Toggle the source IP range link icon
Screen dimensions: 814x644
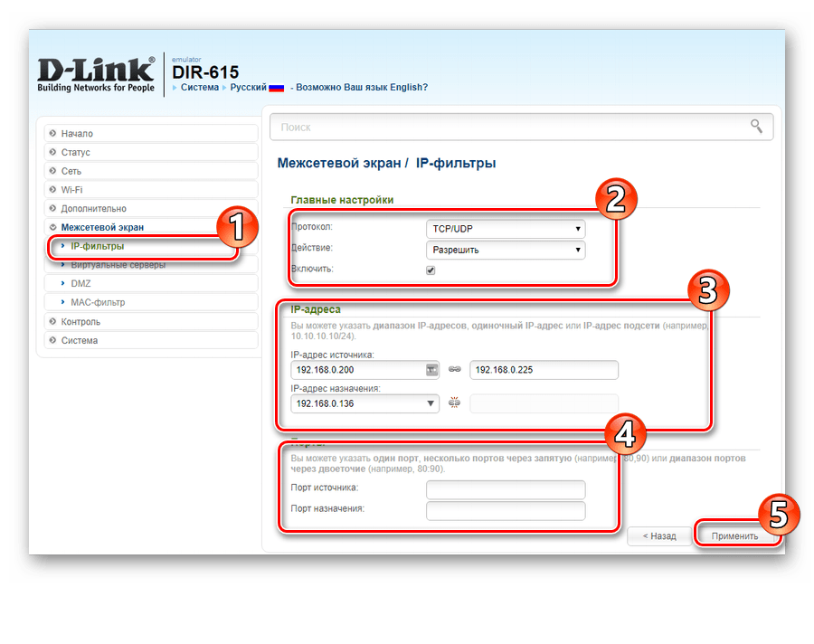455,369
